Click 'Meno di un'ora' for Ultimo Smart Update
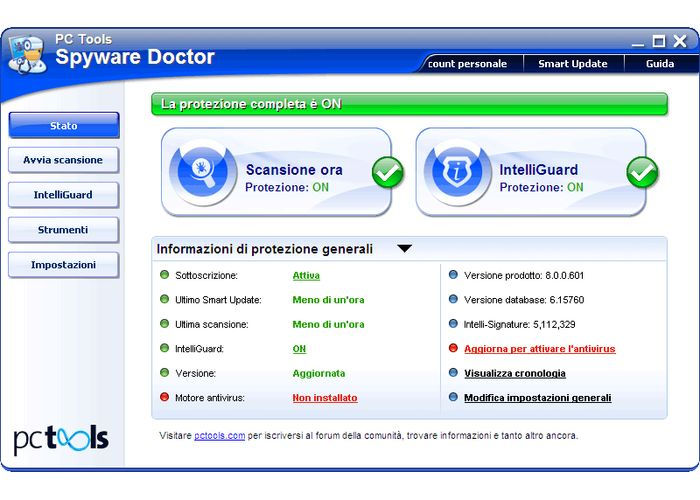This screenshot has height=500, width=700. click(x=328, y=300)
